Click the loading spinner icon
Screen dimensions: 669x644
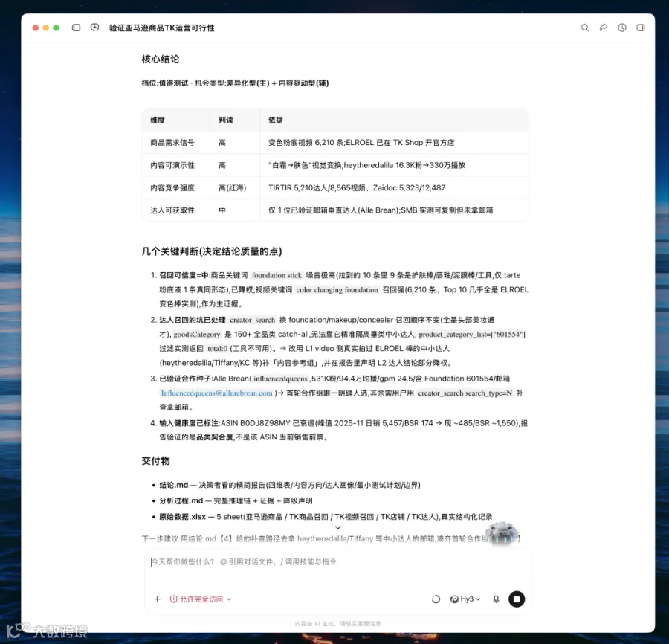(x=436, y=599)
